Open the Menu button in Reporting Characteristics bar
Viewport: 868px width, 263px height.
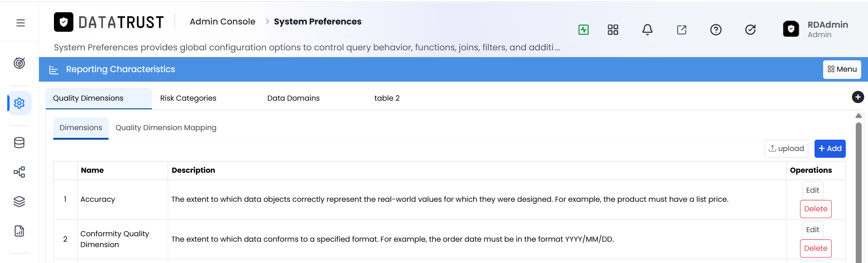coord(842,69)
